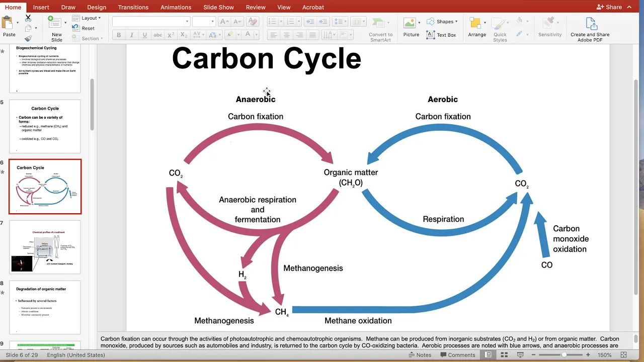
Task: Open the font size dropdown
Action: (212, 22)
